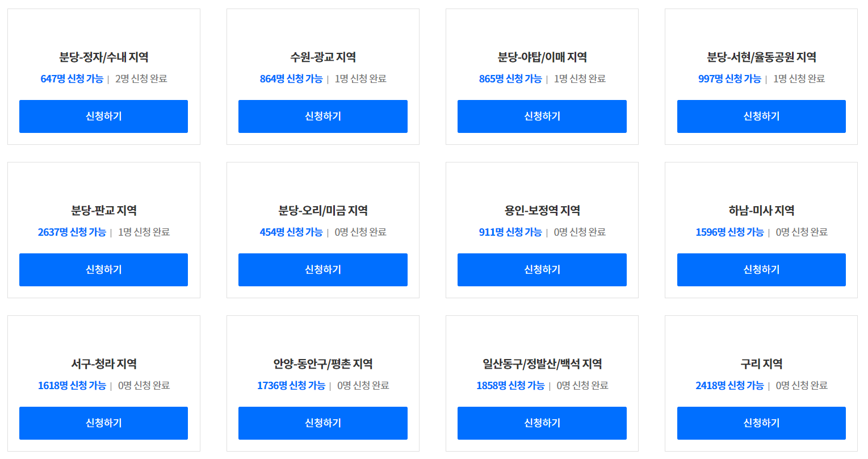Screen dimensions: 868x459
Task: Click 신청하기 for 안양-동안구/평촌 지역
Action: tap(322, 423)
